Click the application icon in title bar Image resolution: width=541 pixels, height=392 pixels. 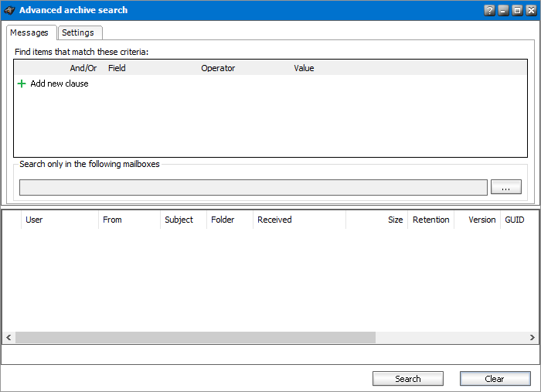point(9,10)
